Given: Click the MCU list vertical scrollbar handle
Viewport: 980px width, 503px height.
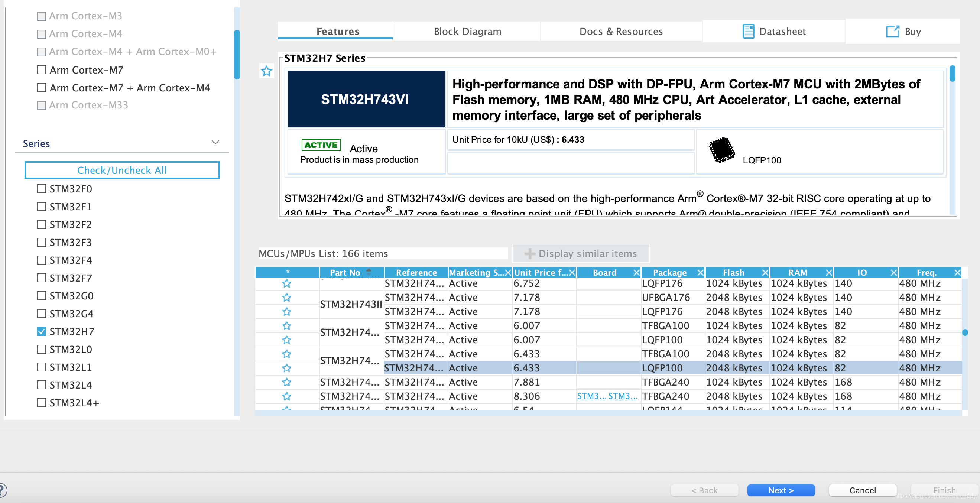Looking at the screenshot, I should (x=965, y=332).
